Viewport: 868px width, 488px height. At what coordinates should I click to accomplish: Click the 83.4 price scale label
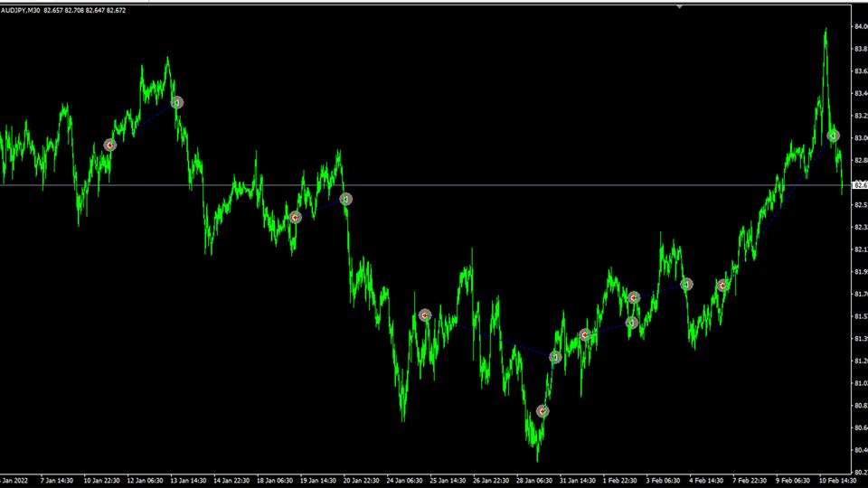(x=861, y=93)
